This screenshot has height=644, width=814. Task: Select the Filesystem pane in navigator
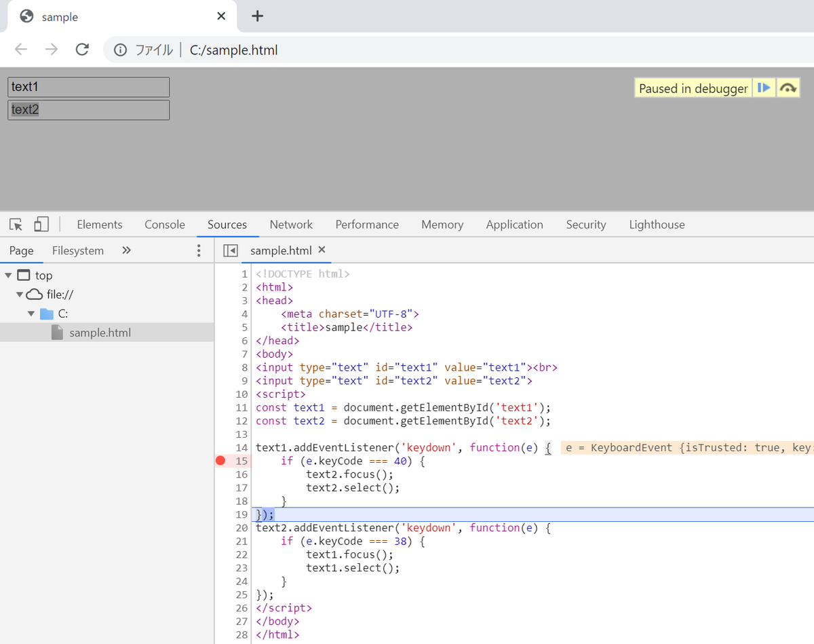click(x=78, y=250)
